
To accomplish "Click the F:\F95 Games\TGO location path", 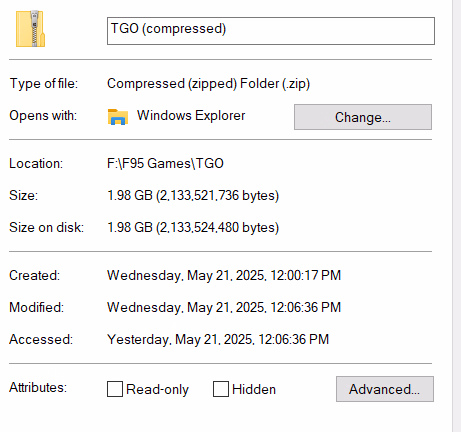I will coord(165,163).
